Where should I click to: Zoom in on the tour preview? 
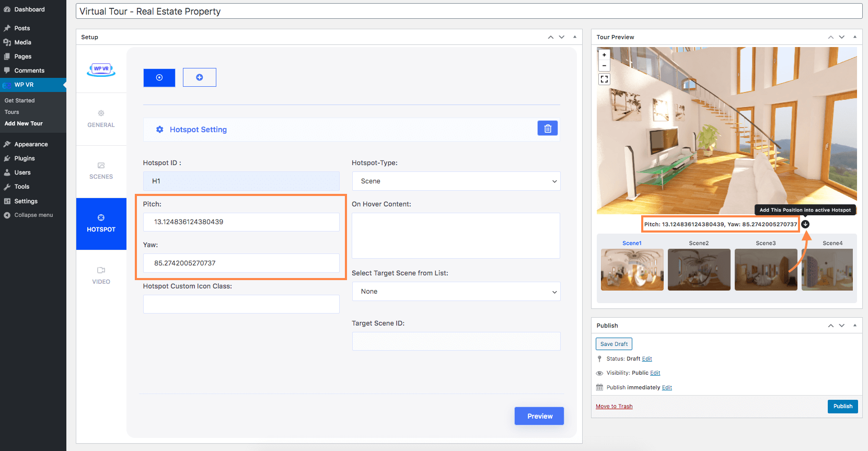604,55
